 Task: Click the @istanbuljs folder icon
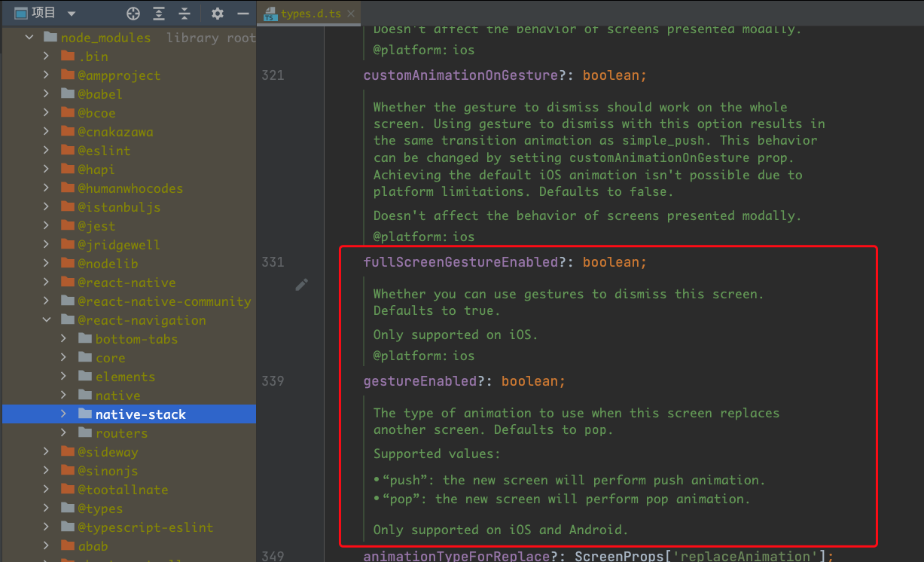68,207
